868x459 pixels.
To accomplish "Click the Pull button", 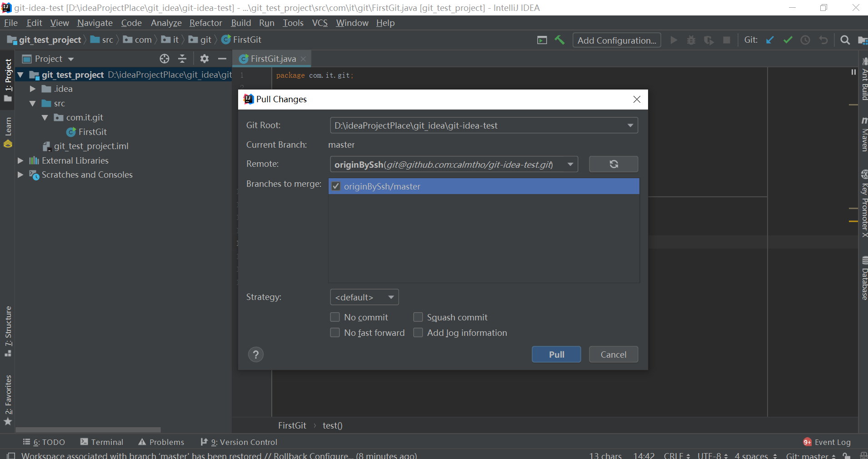I will [x=556, y=354].
